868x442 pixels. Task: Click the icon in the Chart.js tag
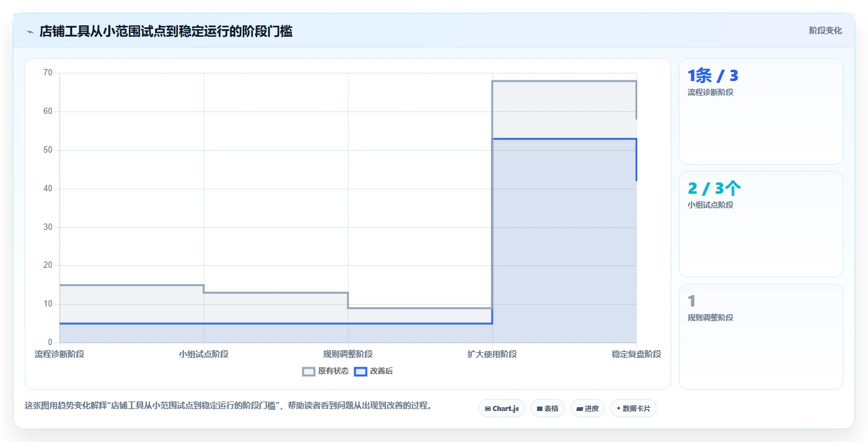pos(488,409)
